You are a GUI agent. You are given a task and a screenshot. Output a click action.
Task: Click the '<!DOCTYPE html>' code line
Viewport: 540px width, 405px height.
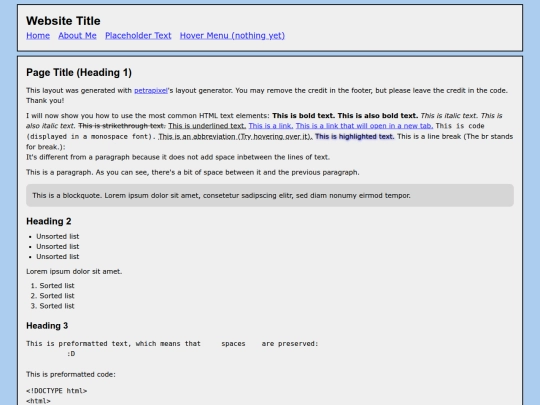pyautogui.click(x=56, y=391)
